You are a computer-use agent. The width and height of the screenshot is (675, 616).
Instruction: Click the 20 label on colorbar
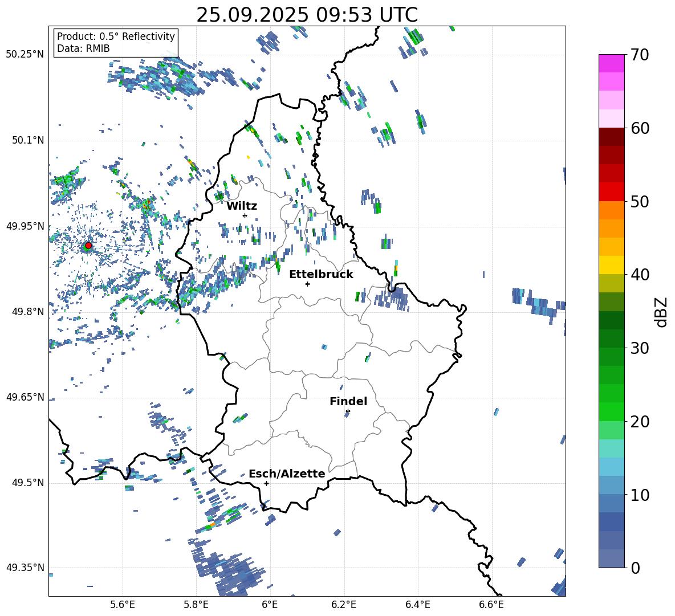click(x=639, y=422)
